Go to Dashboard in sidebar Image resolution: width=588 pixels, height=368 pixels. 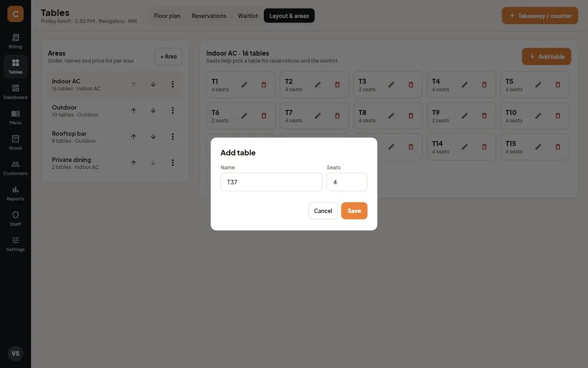(x=16, y=92)
